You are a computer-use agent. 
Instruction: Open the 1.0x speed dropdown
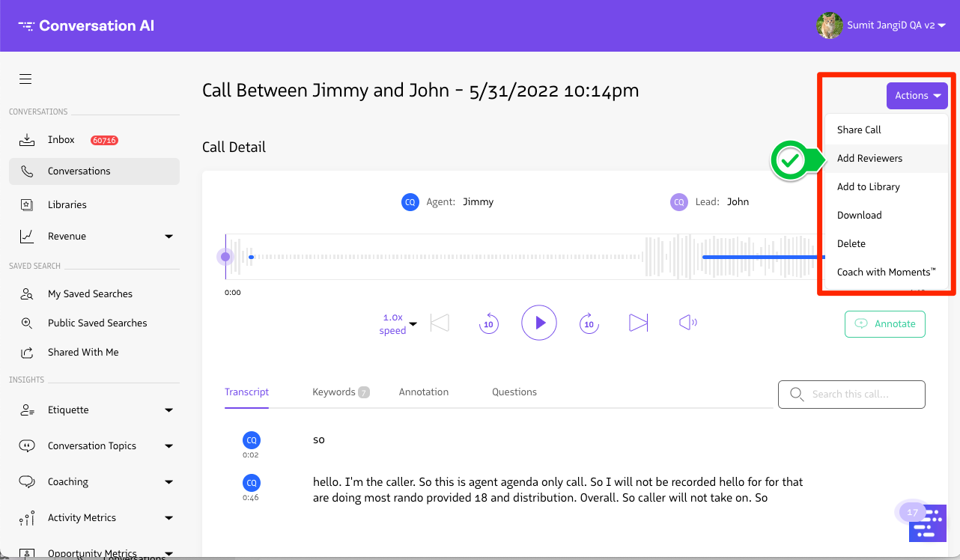tap(398, 323)
